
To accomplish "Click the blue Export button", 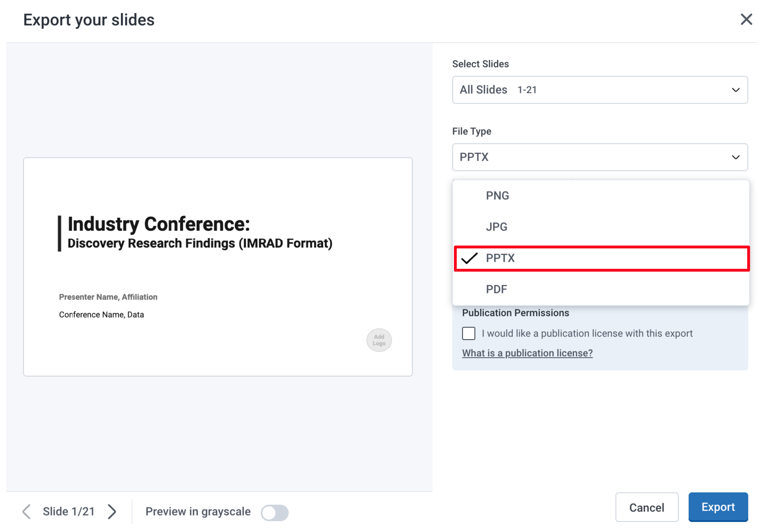I will (x=718, y=507).
